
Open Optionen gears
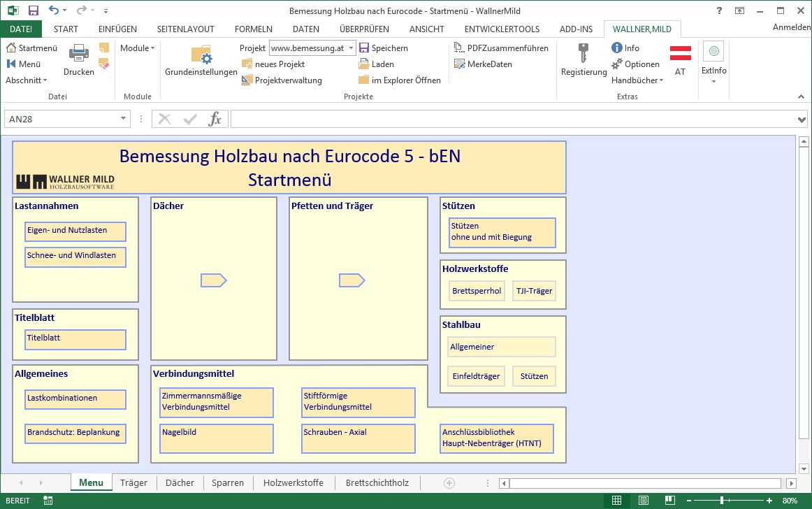[x=635, y=64]
